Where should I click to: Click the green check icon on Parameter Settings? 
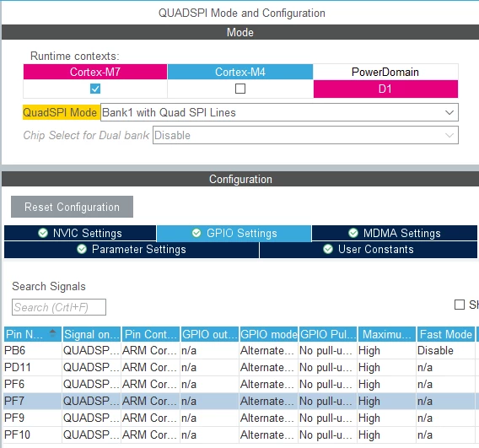[82, 249]
